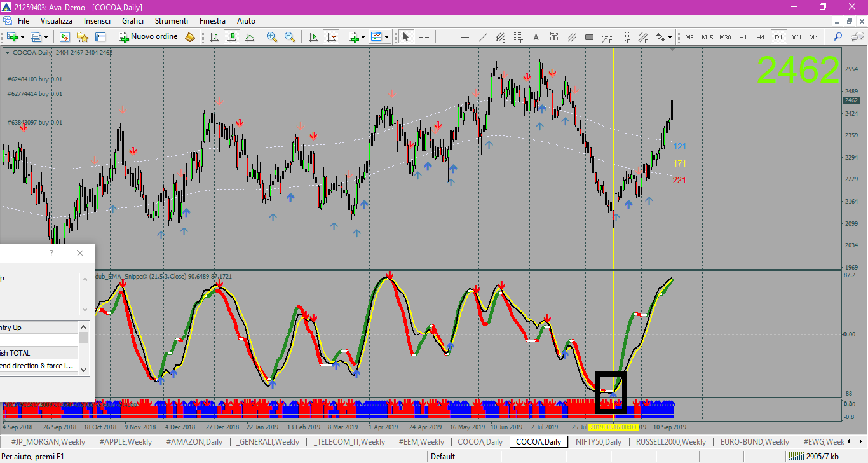This screenshot has height=463, width=868.
Task: Open the Visualizza menu
Action: coord(57,21)
